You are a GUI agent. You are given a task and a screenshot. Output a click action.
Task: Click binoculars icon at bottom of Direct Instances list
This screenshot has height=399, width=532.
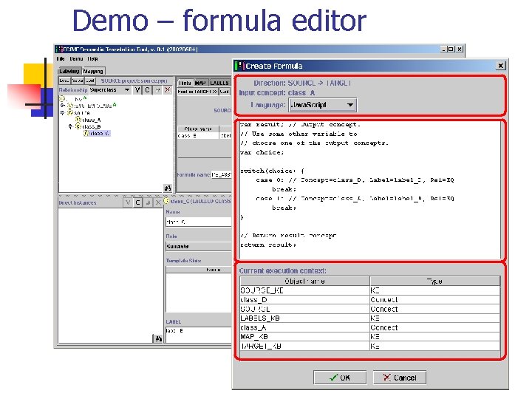158,338
